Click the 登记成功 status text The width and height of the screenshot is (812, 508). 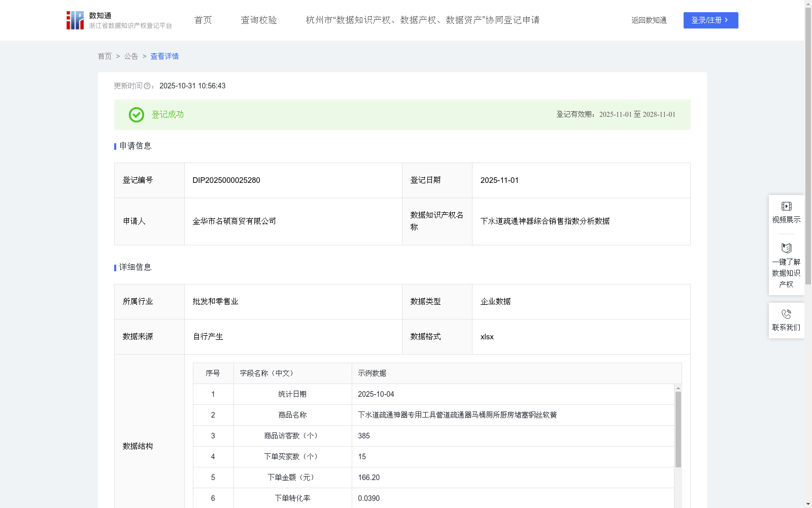coord(167,115)
